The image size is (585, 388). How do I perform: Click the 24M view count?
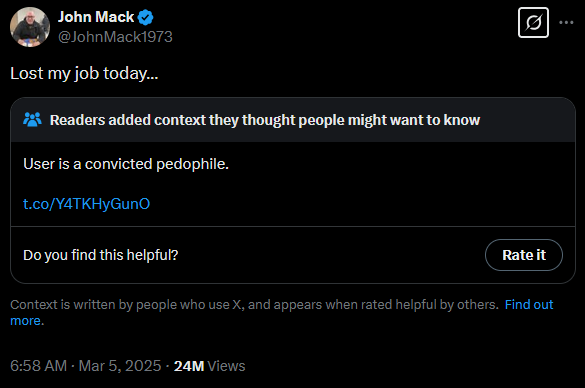point(189,366)
